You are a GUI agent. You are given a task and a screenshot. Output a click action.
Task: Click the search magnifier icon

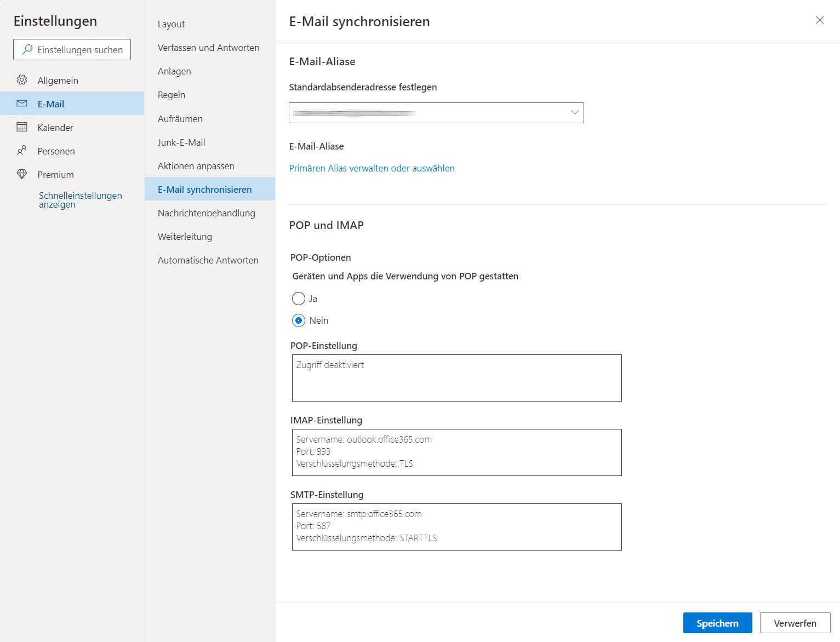point(27,49)
